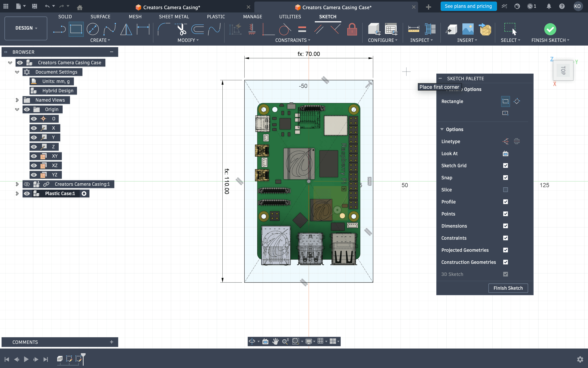Open a new design tab with plus
588x368 pixels.
click(428, 7)
